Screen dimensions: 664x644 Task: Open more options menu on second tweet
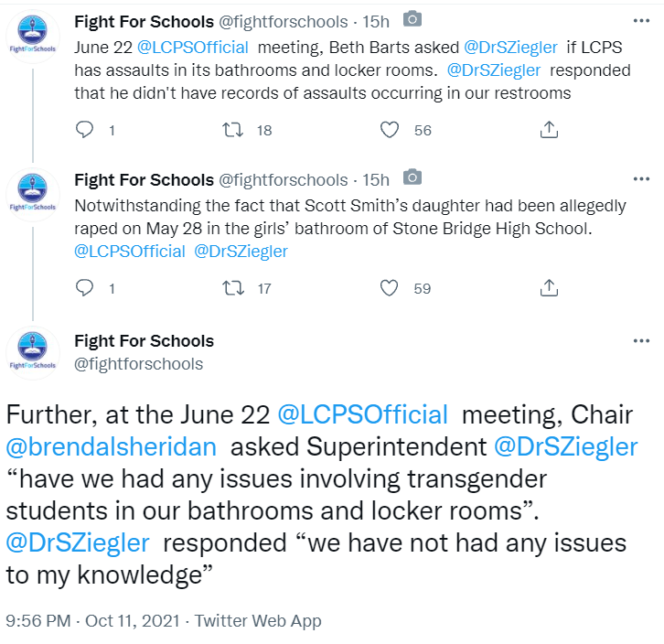pyautogui.click(x=641, y=178)
